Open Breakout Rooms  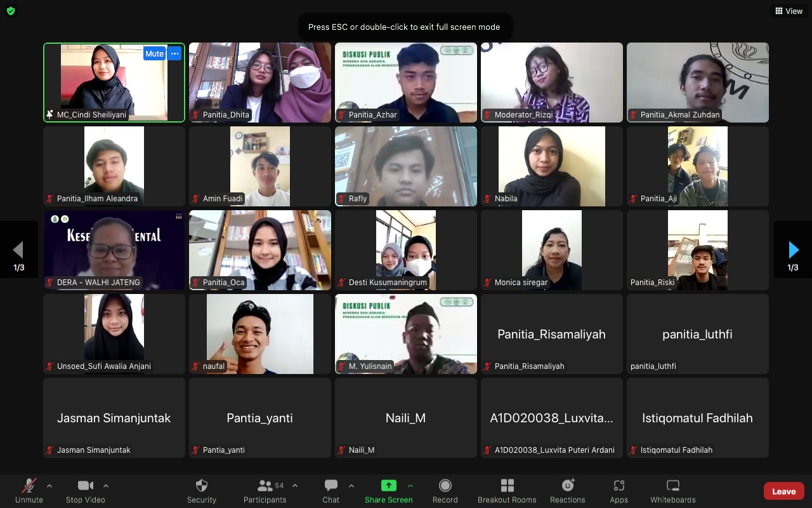(507, 486)
